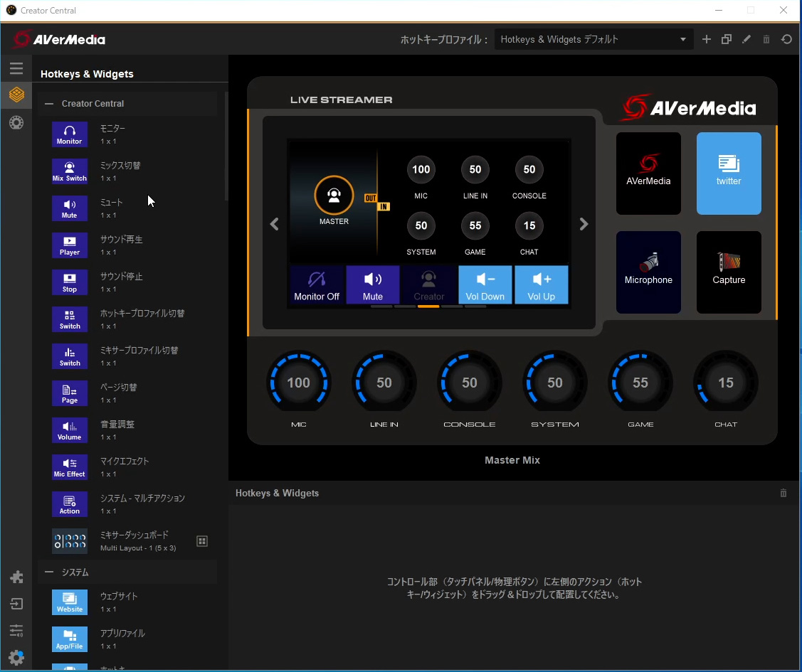Click the small CHAT 15 dial on touch panel
This screenshot has height=672, width=802.
click(x=529, y=226)
